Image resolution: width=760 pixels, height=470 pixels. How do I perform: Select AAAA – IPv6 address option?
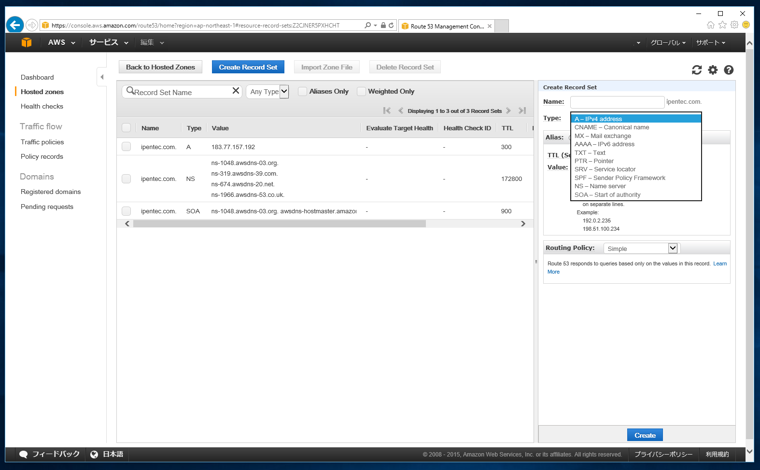pos(636,144)
